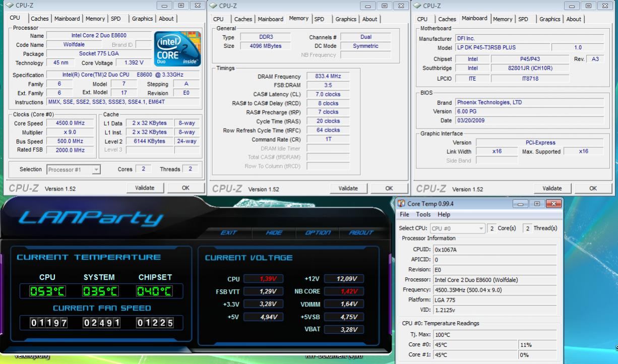618x364 pixels.
Task: Select SPD tab in left CPU-Z window
Action: click(116, 19)
